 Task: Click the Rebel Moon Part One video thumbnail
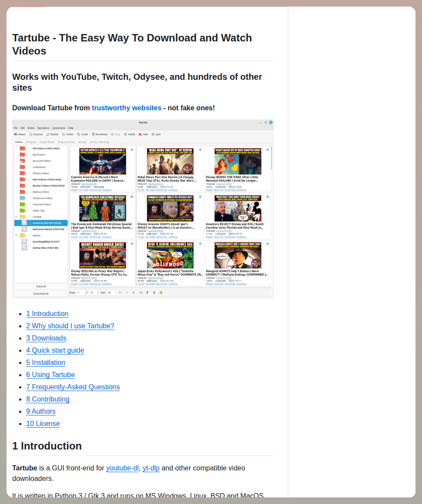coord(170,161)
